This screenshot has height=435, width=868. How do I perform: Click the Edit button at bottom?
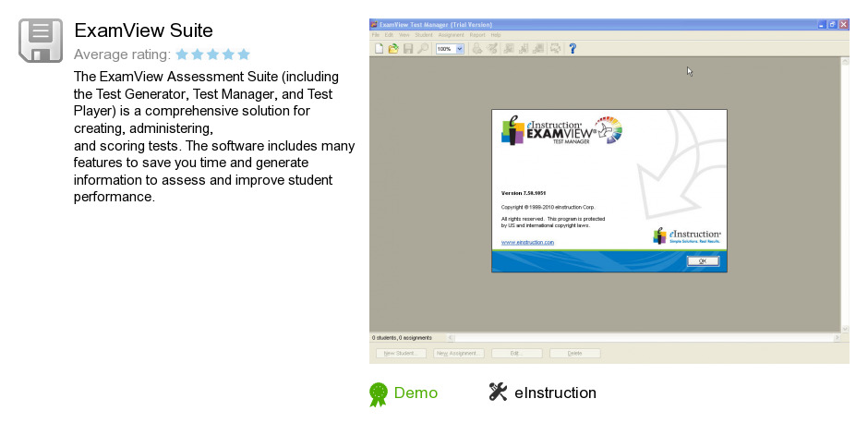516,353
